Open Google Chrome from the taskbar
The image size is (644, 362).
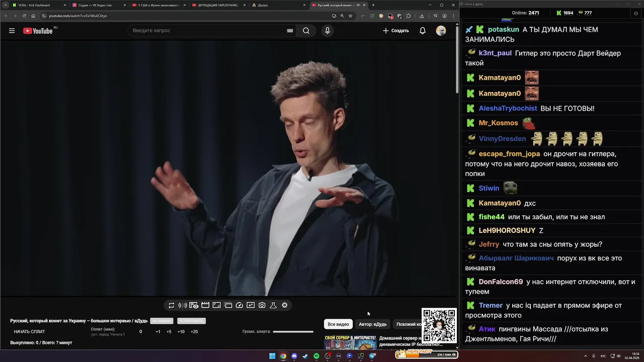(x=283, y=356)
